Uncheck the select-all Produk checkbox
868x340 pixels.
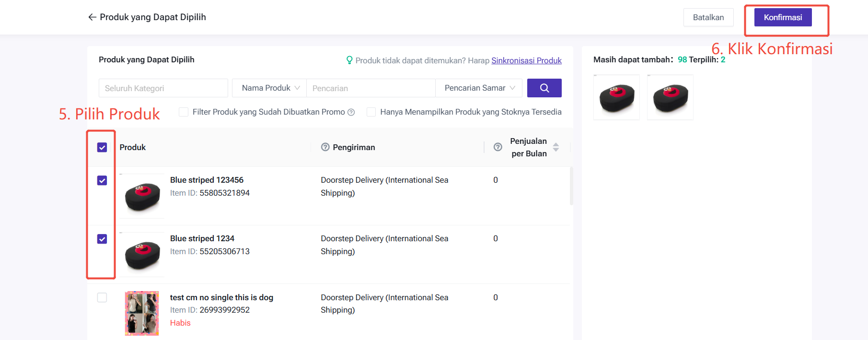pos(102,147)
